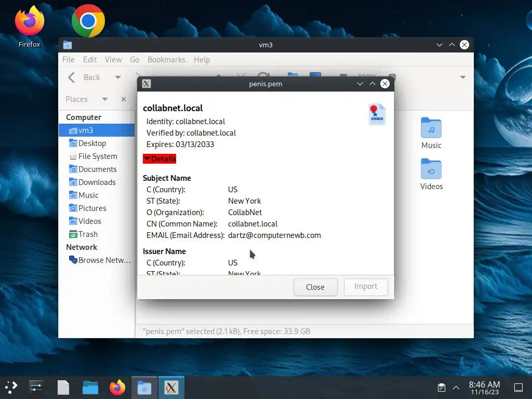This screenshot has width=532, height=399.
Task: Open the Edit menu
Action: pos(90,60)
